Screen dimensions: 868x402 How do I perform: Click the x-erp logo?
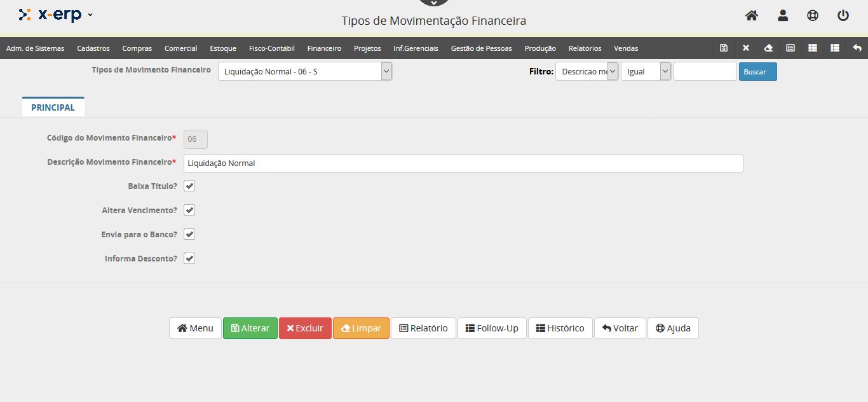(x=50, y=14)
